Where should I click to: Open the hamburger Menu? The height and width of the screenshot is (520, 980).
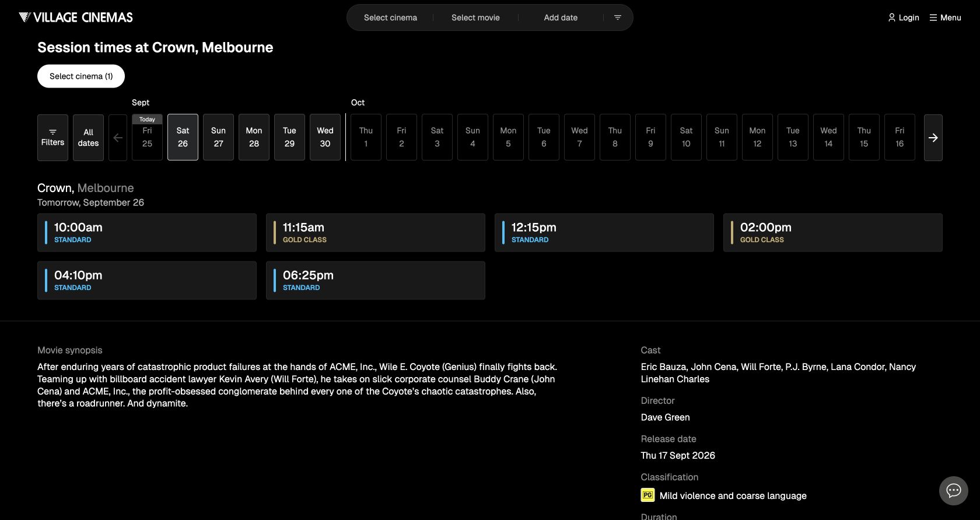[x=946, y=18]
